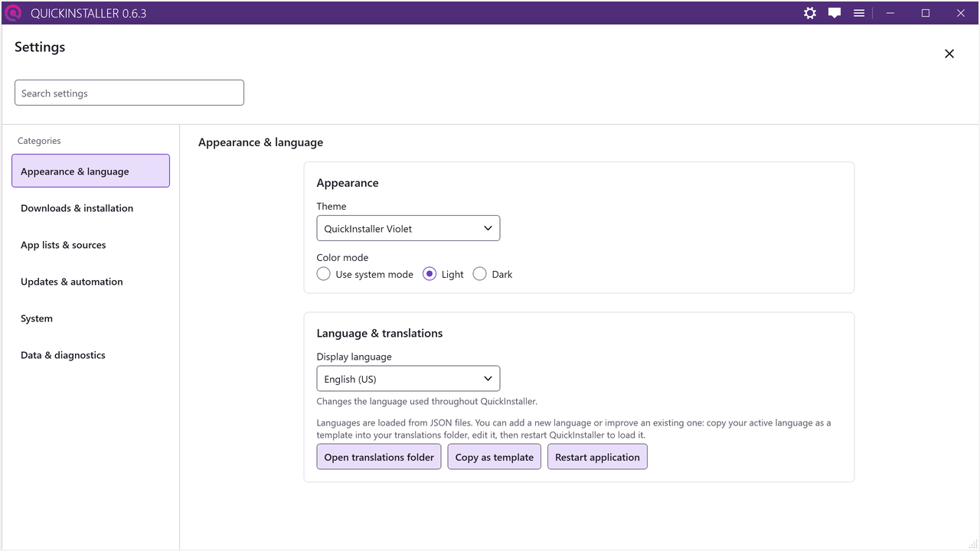Click the Color mode label

(342, 257)
